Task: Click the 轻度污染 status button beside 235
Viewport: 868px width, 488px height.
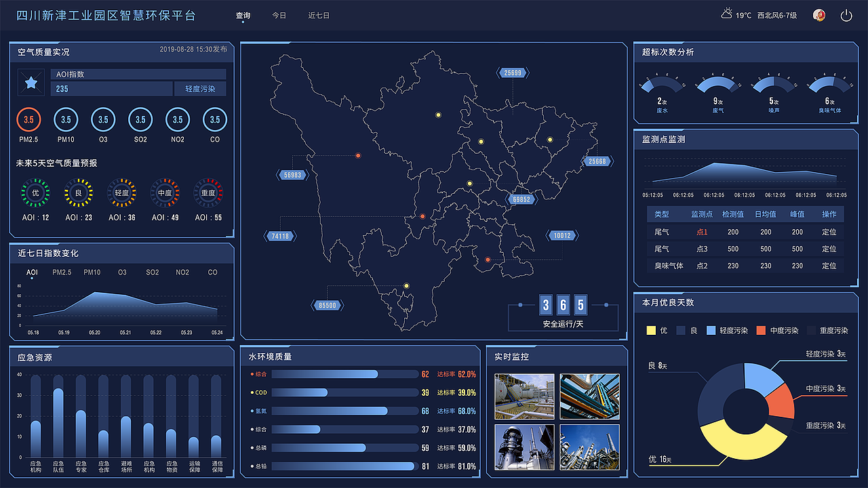Action: tap(200, 89)
